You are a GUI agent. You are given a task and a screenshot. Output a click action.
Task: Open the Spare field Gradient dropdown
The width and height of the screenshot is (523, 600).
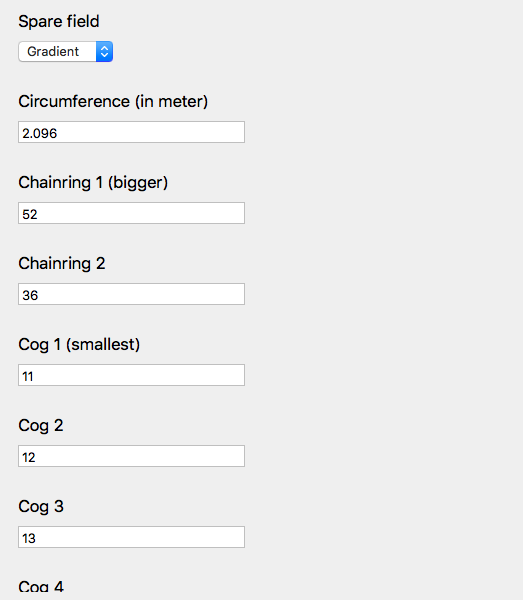tap(65, 51)
